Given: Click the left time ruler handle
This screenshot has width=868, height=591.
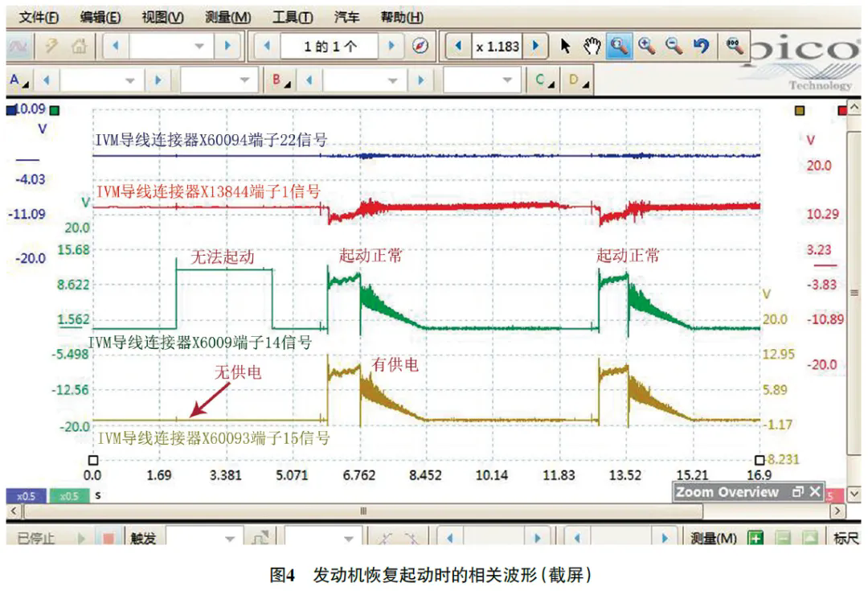Looking at the screenshot, I should (x=93, y=460).
